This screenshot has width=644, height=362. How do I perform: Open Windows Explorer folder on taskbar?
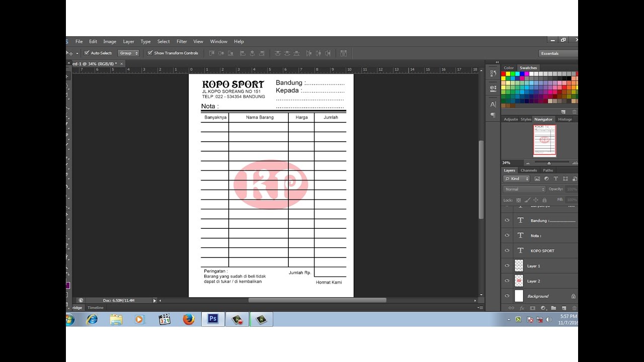116,319
